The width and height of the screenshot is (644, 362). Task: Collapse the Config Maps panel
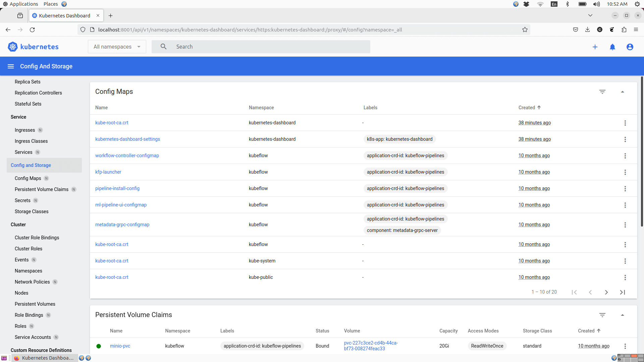click(x=623, y=92)
